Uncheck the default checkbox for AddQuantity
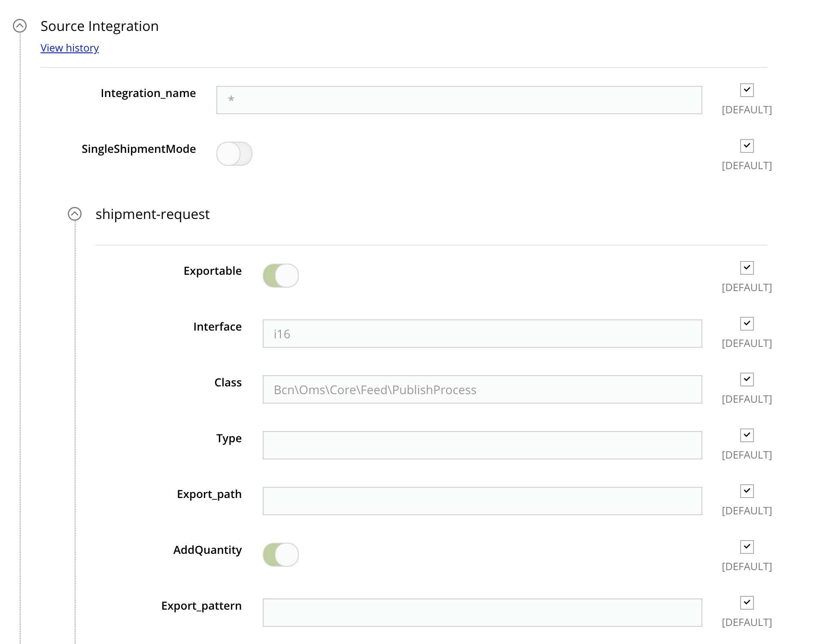This screenshot has height=644, width=814. [x=747, y=547]
